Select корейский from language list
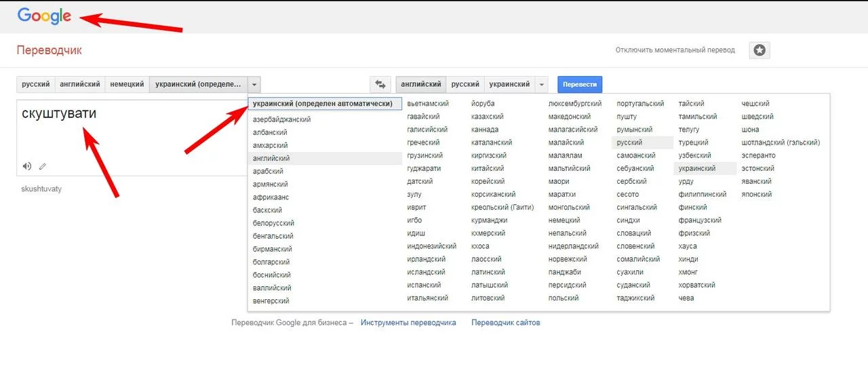Image resolution: width=868 pixels, height=367 pixels. pyautogui.click(x=488, y=181)
